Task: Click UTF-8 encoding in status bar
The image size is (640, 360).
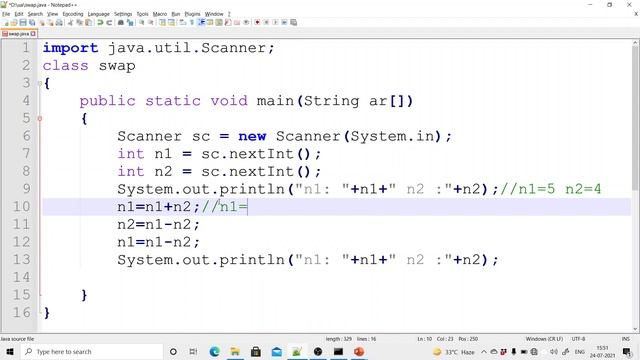Action: [x=578, y=339]
